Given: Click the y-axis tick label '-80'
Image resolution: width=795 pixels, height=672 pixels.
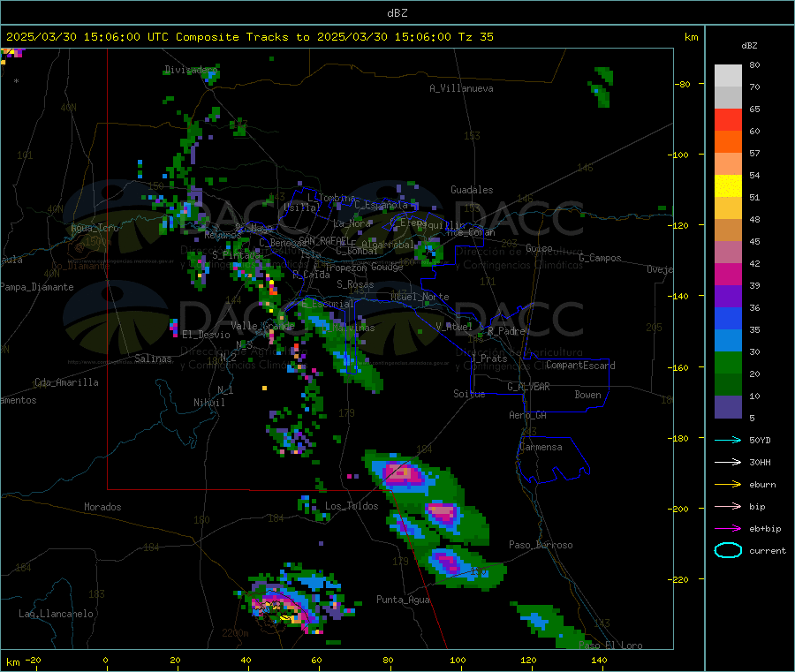Looking at the screenshot, I should tap(682, 84).
